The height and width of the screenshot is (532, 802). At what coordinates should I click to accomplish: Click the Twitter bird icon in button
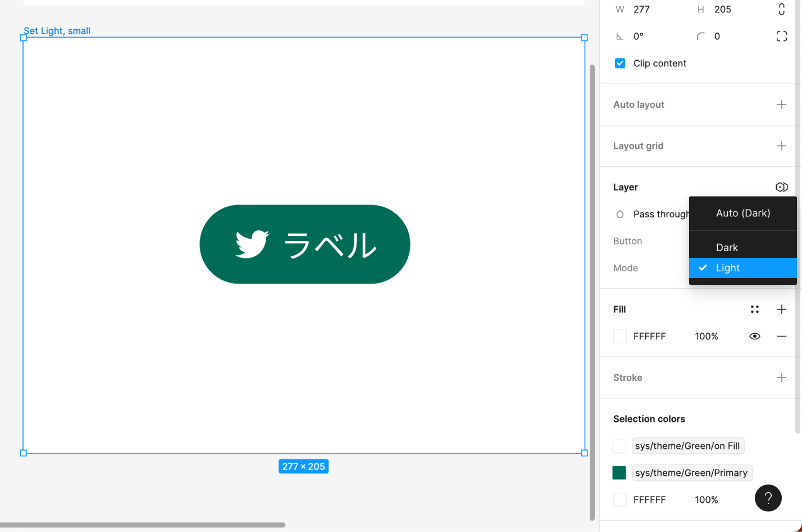click(252, 244)
